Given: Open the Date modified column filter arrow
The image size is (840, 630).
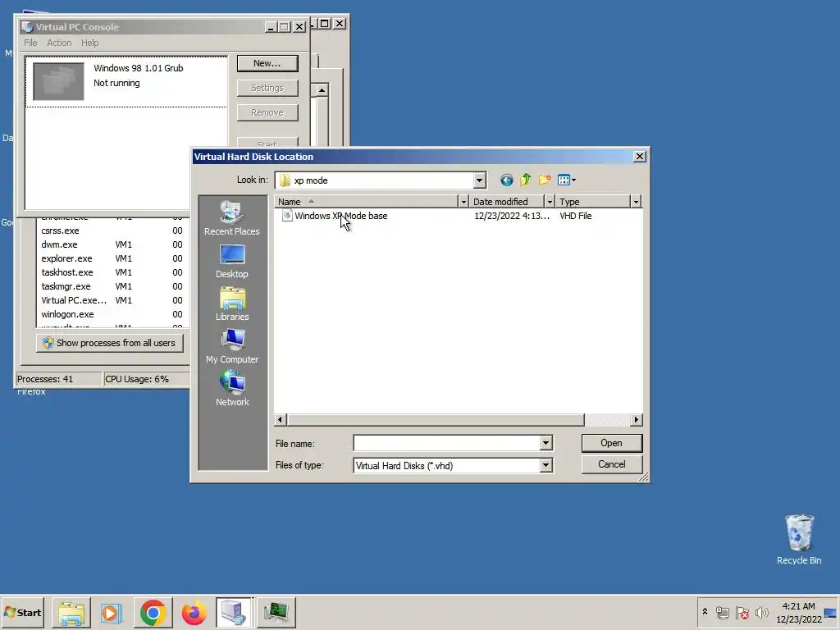Looking at the screenshot, I should point(549,202).
